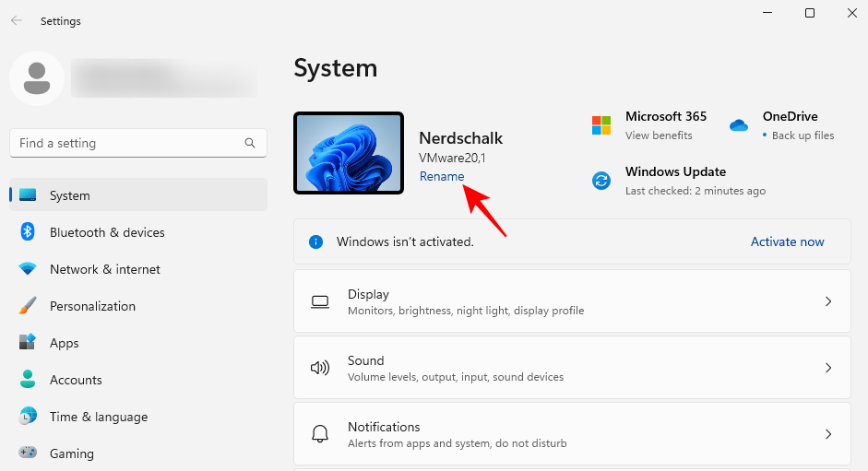Open the System category

pyautogui.click(x=138, y=194)
